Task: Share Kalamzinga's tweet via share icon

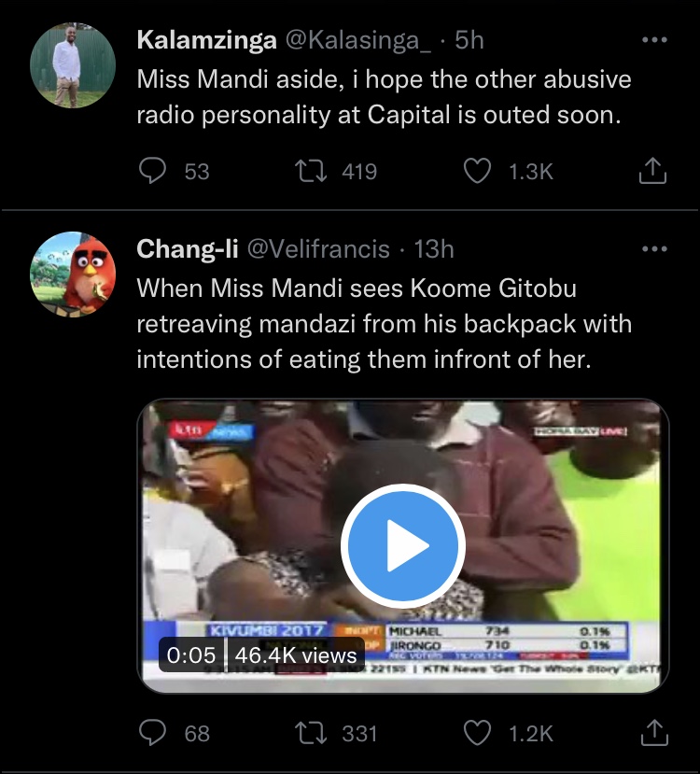Action: [652, 171]
